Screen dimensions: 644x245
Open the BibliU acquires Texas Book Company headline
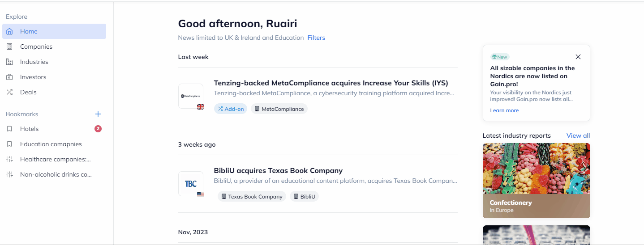(x=278, y=170)
